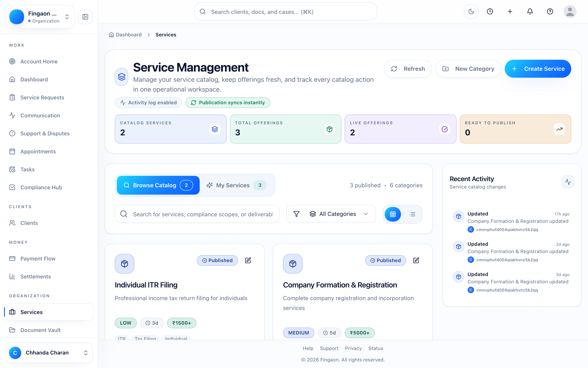This screenshot has height=368, width=588.
Task: Expand Chhanda Charan user menu
Action: [49, 353]
